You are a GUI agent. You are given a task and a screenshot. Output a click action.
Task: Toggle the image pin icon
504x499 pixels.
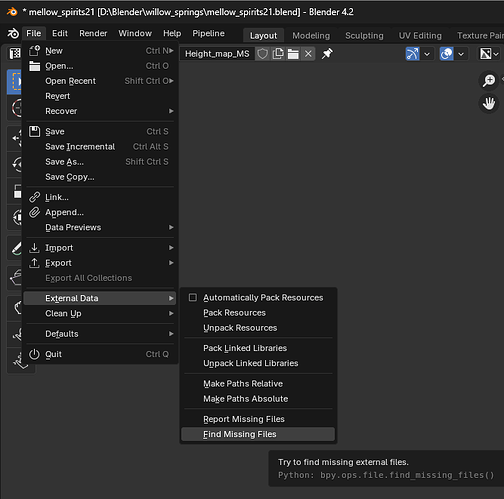click(x=327, y=54)
